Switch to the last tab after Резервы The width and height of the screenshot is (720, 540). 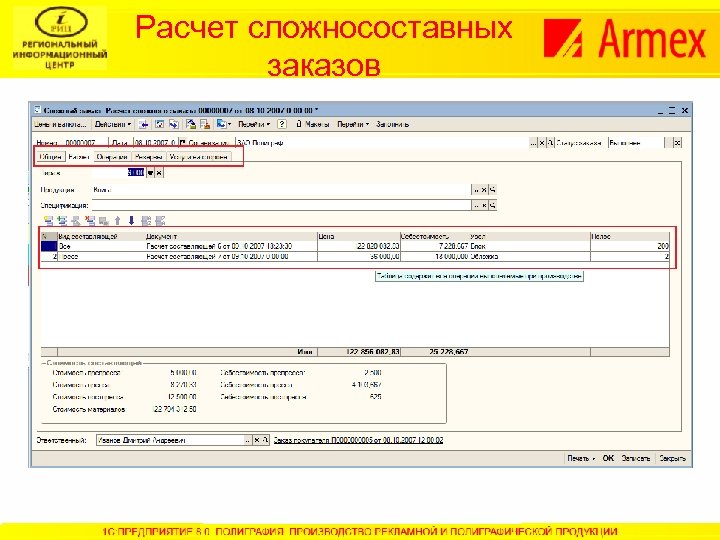[198, 157]
